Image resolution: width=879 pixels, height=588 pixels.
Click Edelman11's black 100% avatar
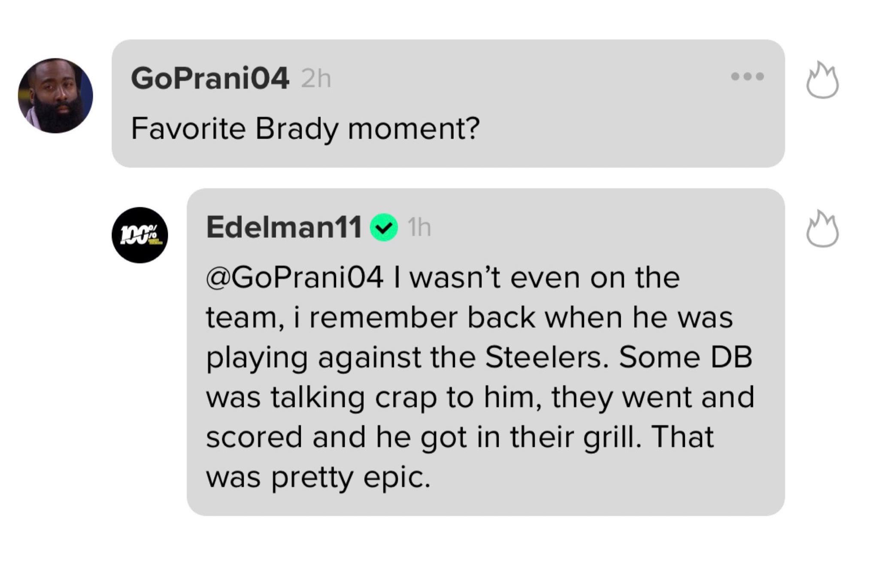pyautogui.click(x=139, y=235)
